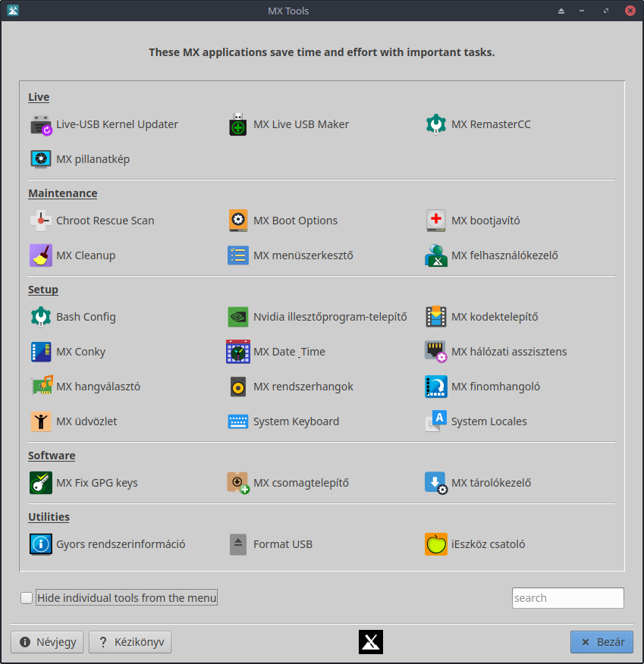Open MX Date & Time clock icon
The height and width of the screenshot is (664, 644).
238,352
